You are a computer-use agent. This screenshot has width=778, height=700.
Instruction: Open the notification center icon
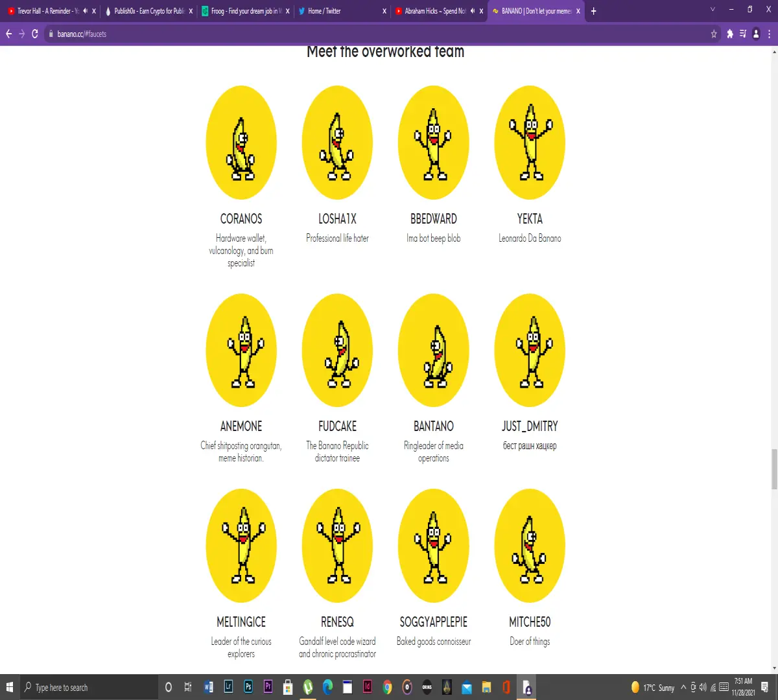765,687
